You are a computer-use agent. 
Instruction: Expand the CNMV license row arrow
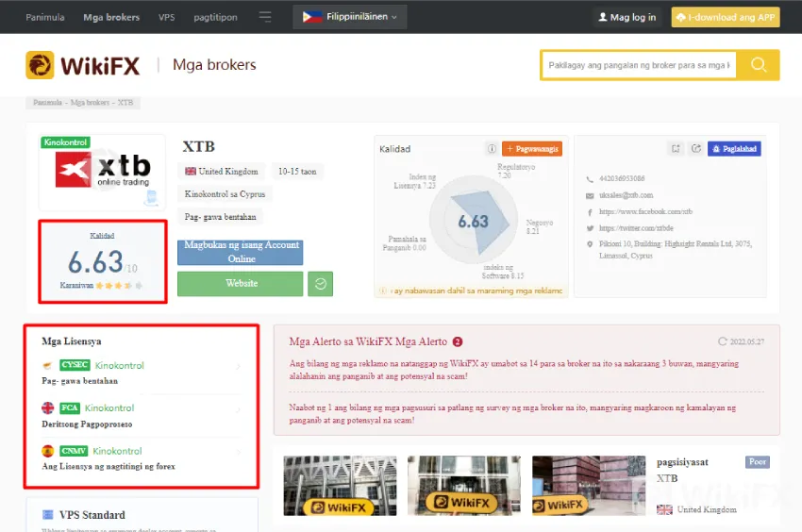point(239,452)
